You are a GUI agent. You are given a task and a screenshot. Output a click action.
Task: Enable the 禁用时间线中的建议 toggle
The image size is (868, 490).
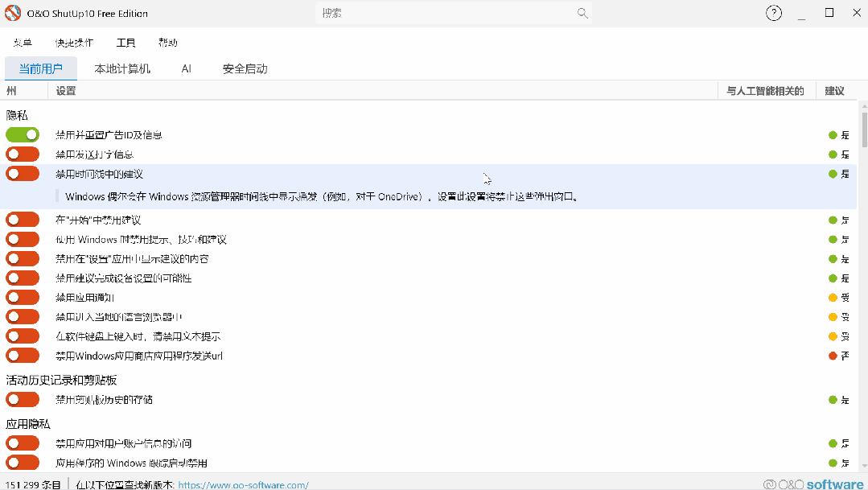pos(23,173)
